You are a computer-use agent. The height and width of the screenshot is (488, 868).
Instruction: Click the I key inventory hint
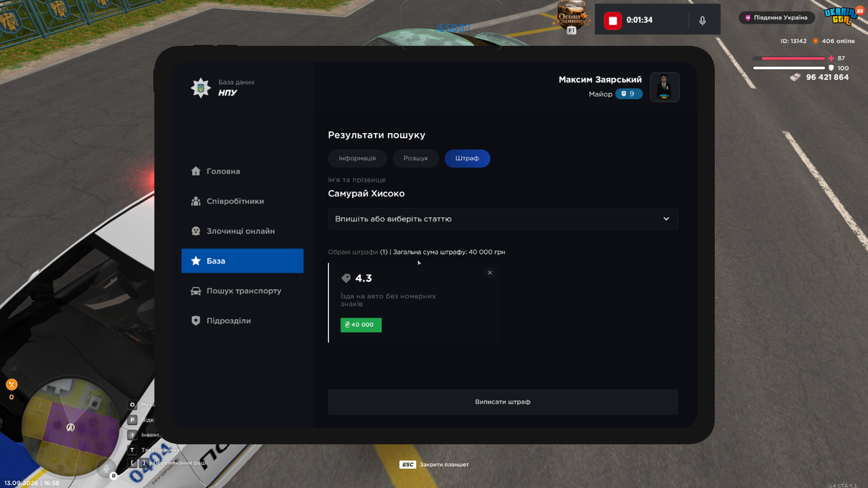pyautogui.click(x=144, y=434)
